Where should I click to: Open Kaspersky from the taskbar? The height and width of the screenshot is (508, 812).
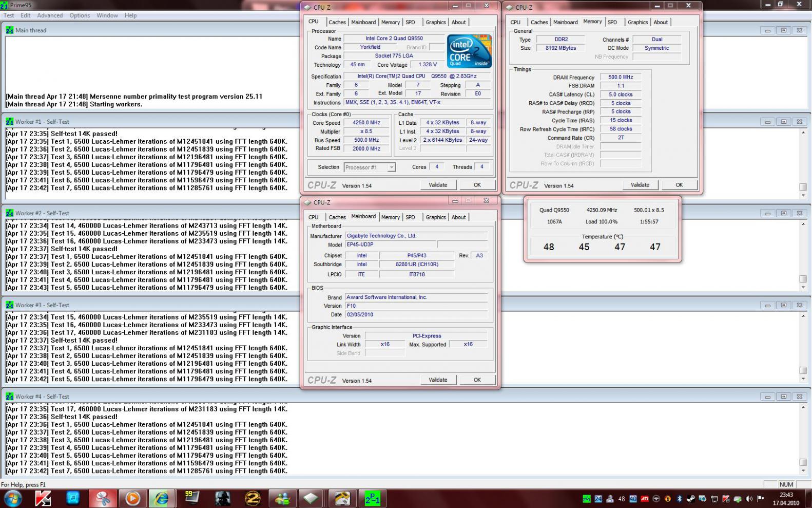tap(43, 498)
